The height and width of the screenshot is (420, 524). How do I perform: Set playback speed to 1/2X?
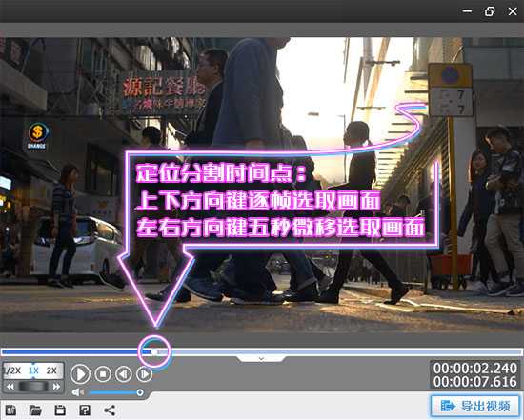pyautogui.click(x=13, y=370)
